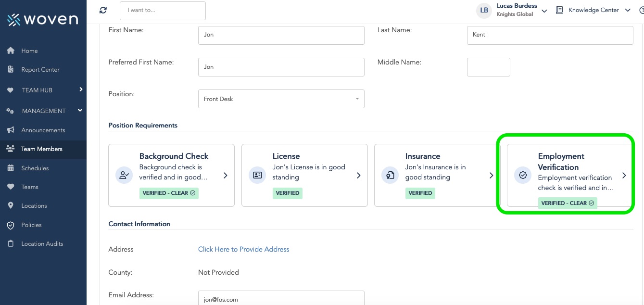This screenshot has width=644, height=305.
Task: Click the Knowledge Center label
Action: point(593,10)
